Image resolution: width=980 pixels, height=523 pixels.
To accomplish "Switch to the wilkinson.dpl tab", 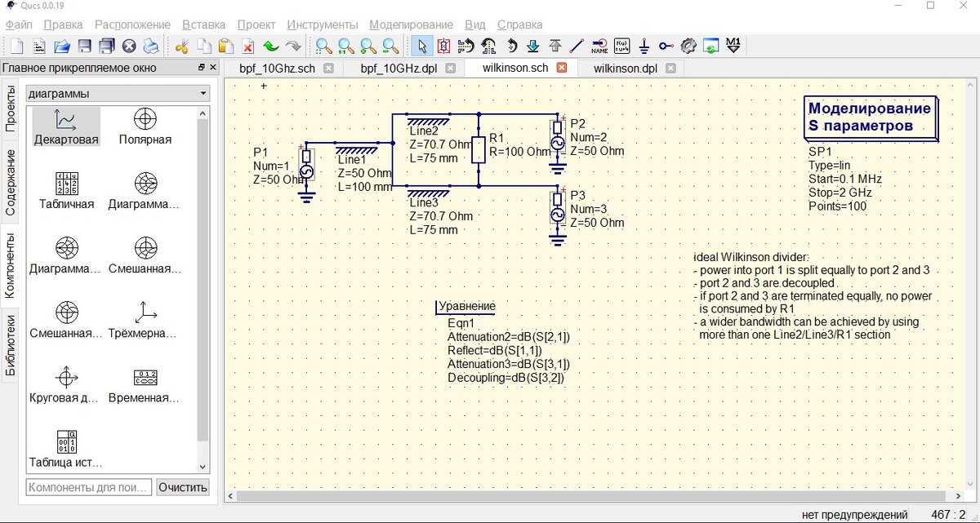I will click(626, 69).
